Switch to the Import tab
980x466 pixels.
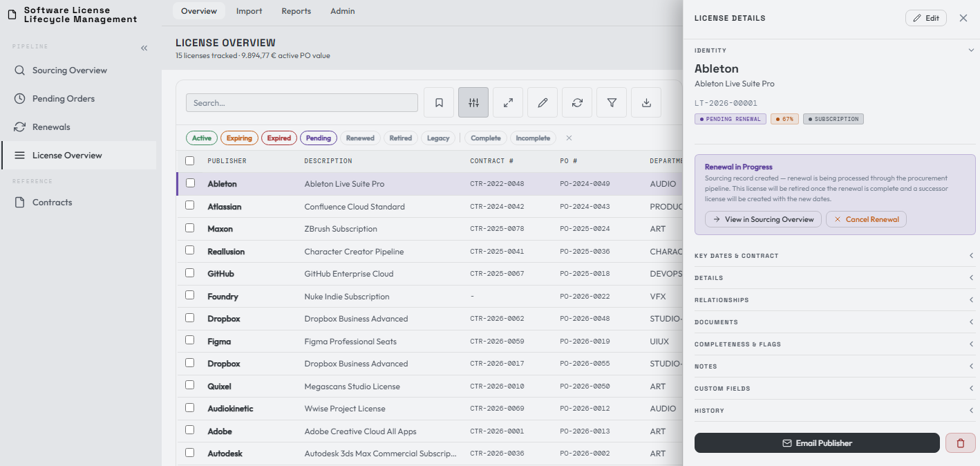coord(249,11)
